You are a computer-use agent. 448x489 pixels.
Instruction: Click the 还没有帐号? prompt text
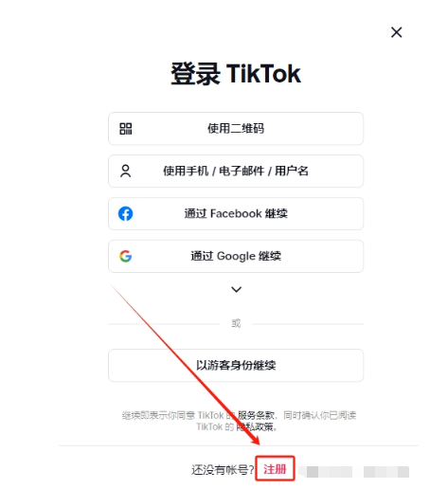(223, 470)
